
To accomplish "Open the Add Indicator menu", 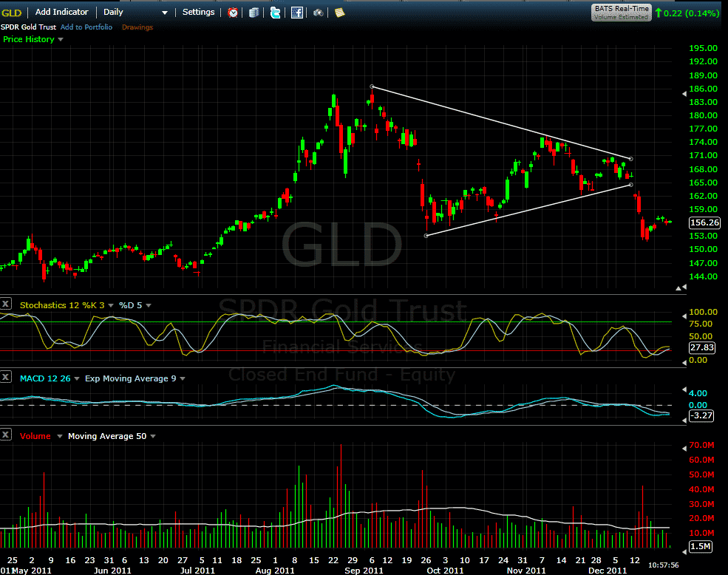I will (x=62, y=12).
